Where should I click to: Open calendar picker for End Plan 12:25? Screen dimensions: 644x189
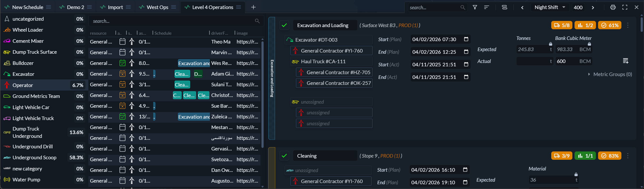[x=466, y=52]
